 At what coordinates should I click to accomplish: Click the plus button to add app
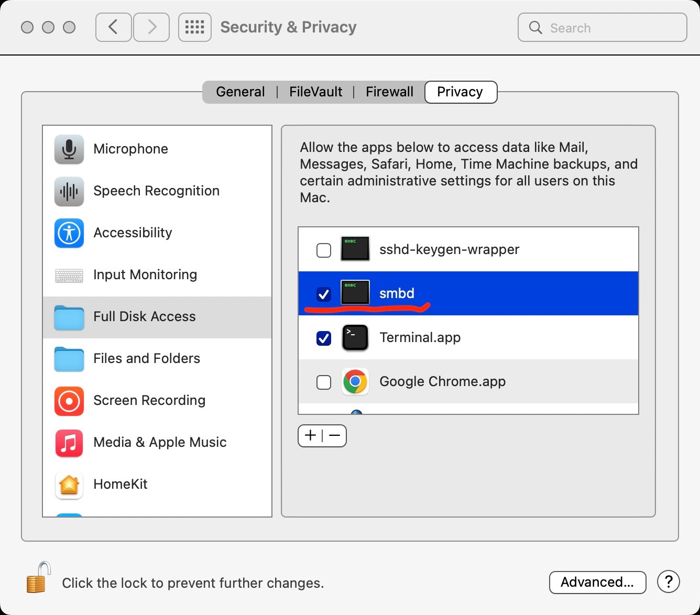311,436
